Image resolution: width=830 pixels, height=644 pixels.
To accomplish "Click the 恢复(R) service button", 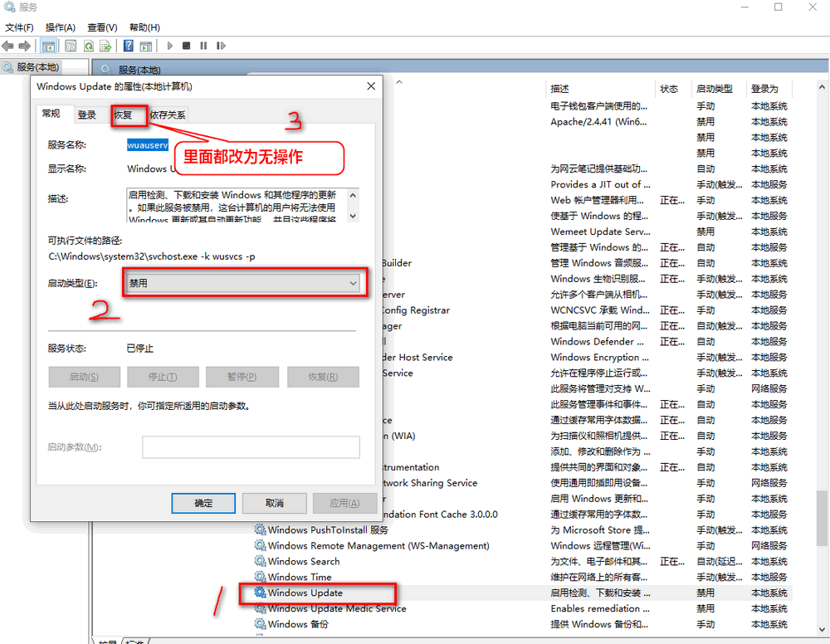I will pos(323,377).
